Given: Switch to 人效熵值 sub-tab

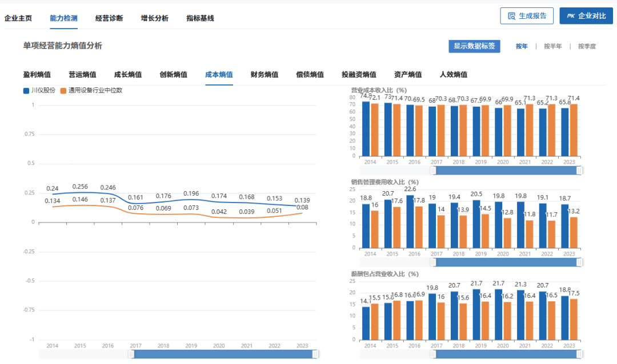Looking at the screenshot, I should click(x=453, y=75).
